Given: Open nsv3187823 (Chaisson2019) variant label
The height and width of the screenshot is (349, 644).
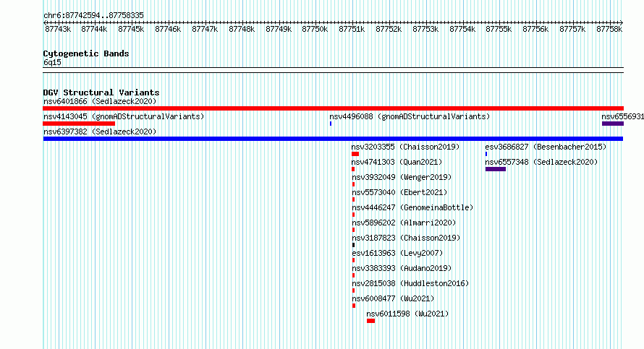Looking at the screenshot, I should [406, 238].
